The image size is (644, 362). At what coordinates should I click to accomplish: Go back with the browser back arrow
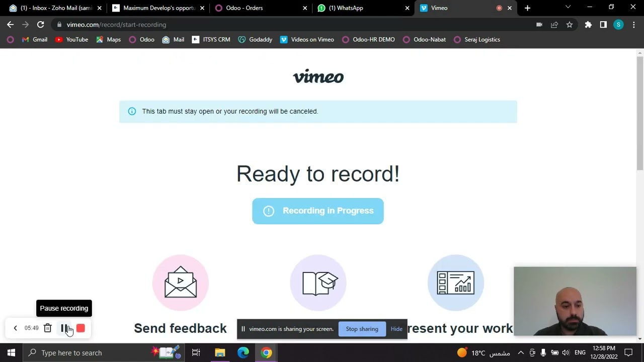tap(11, 25)
